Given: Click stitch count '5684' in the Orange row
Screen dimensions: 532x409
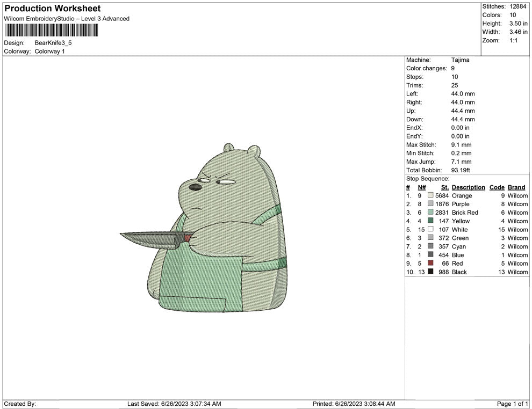Looking at the screenshot, I should 442,195.
